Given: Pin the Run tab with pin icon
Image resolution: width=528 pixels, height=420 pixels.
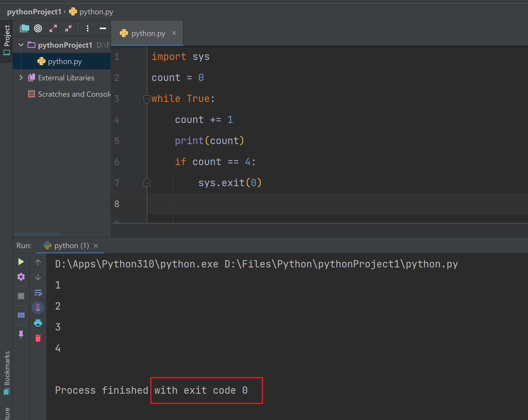Looking at the screenshot, I should coord(21,334).
